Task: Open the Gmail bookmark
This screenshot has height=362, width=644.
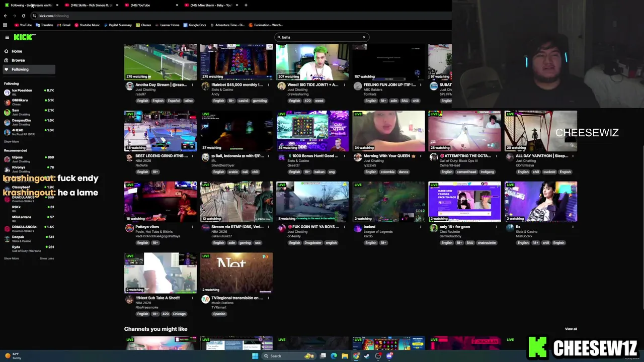Action: [x=64, y=25]
